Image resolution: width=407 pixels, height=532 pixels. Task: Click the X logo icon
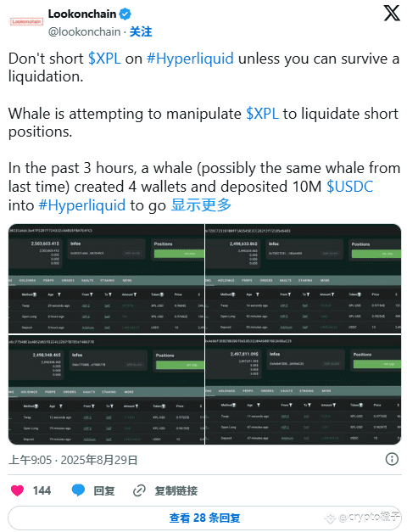point(392,14)
